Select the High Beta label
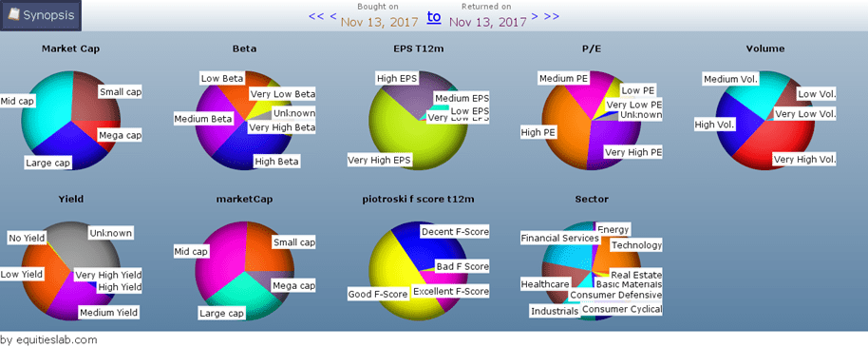Viewport: 868px width, 347px height. click(x=276, y=162)
